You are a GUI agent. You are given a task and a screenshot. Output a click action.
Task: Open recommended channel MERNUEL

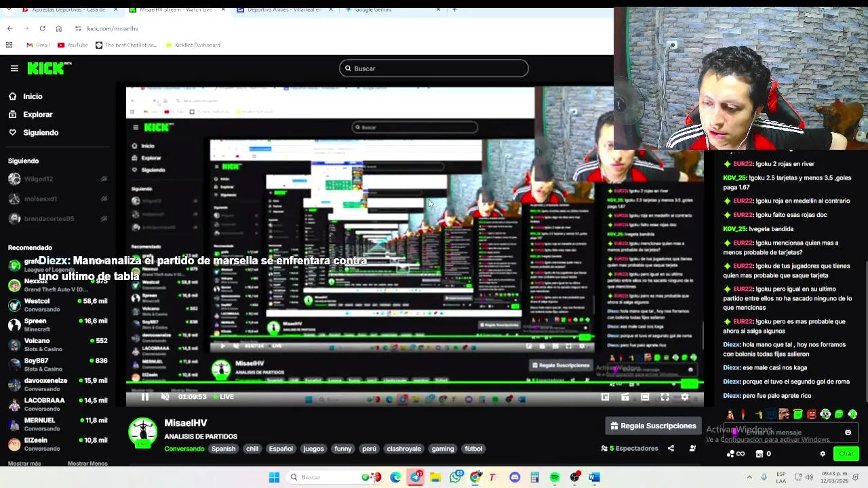pyautogui.click(x=58, y=424)
